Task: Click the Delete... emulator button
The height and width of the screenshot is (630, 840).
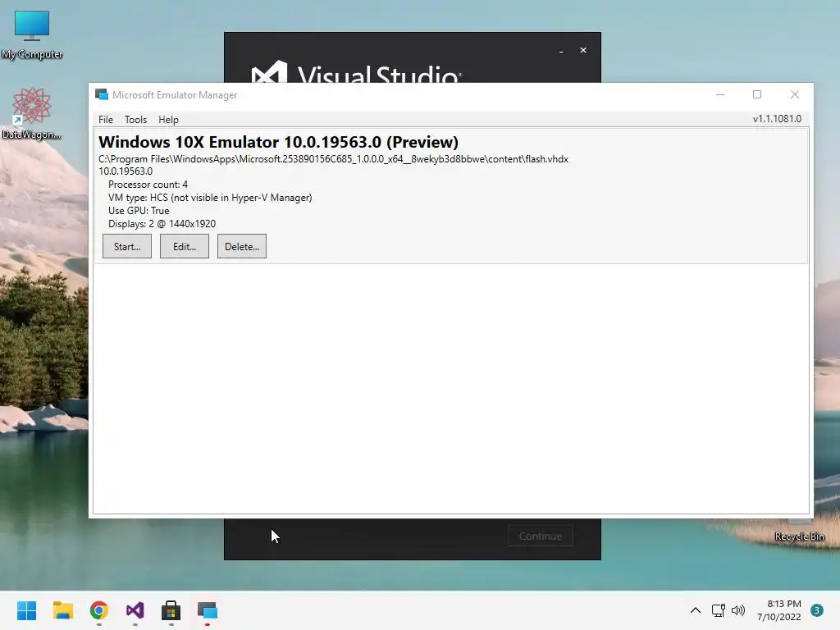Action: tap(242, 246)
